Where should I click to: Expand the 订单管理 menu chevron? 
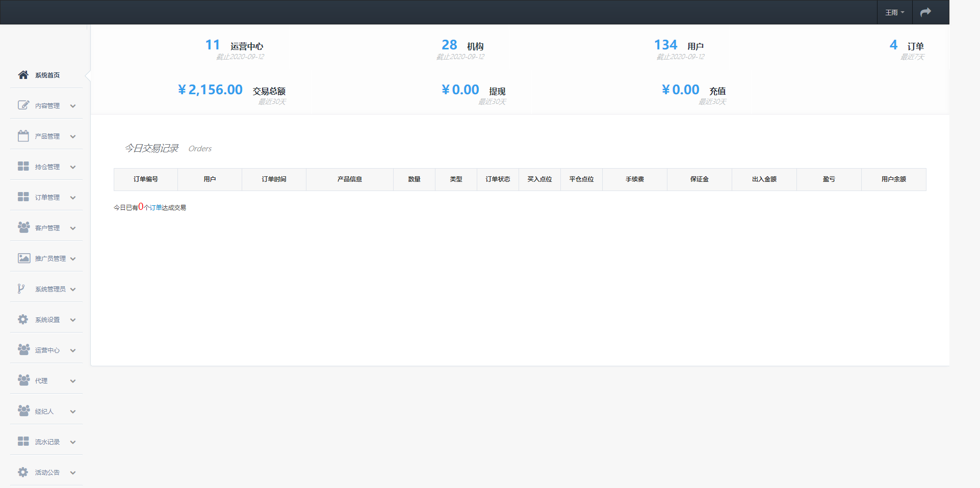(x=73, y=198)
